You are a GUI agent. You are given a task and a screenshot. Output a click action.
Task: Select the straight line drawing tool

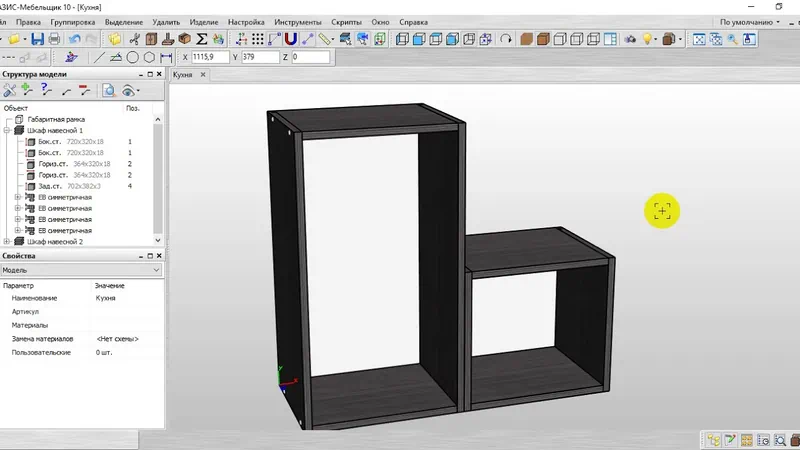pyautogui.click(x=99, y=57)
